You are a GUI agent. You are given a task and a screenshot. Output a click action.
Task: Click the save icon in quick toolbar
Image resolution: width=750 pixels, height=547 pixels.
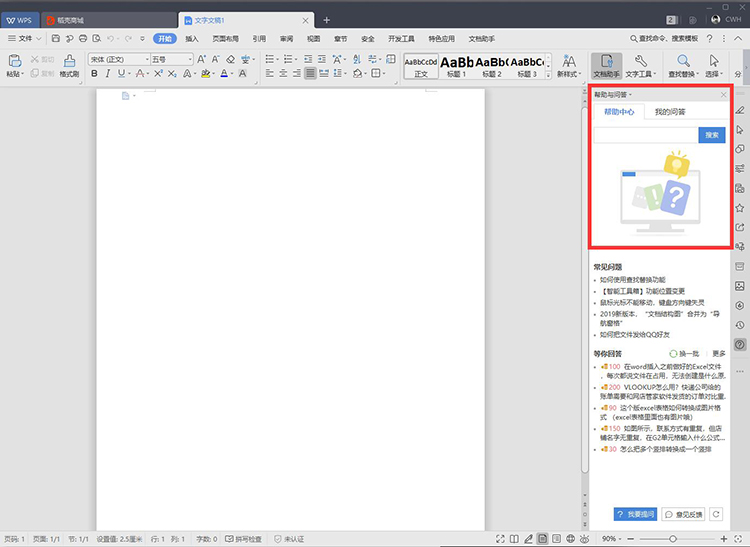click(x=56, y=38)
